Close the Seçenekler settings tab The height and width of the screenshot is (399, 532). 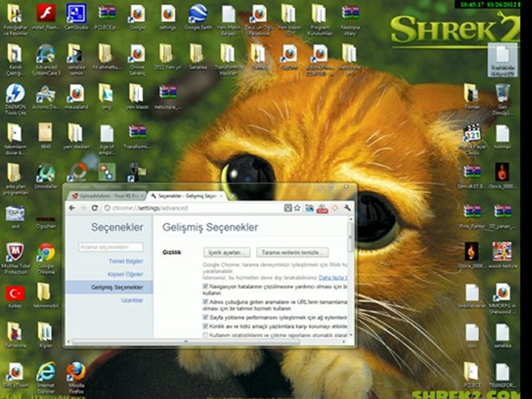point(222,196)
